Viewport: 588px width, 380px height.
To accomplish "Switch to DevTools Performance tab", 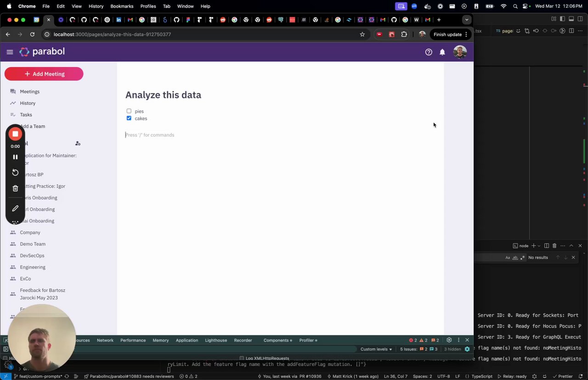I will [x=133, y=340].
